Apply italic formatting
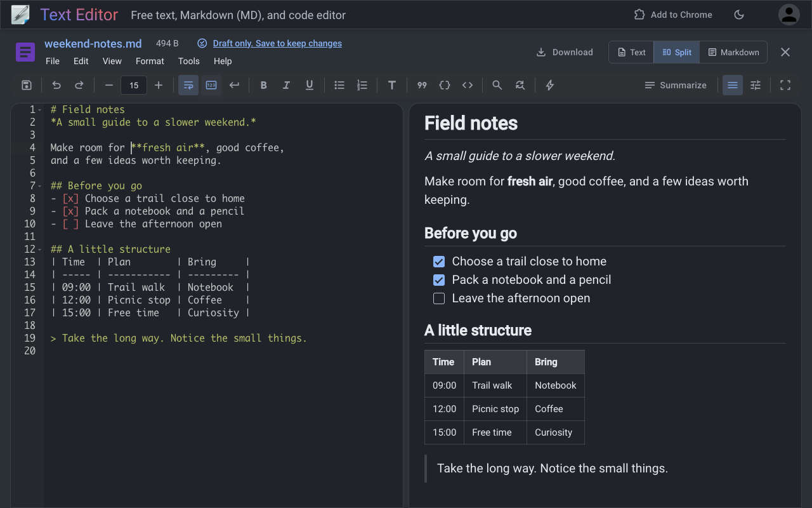 (x=286, y=85)
